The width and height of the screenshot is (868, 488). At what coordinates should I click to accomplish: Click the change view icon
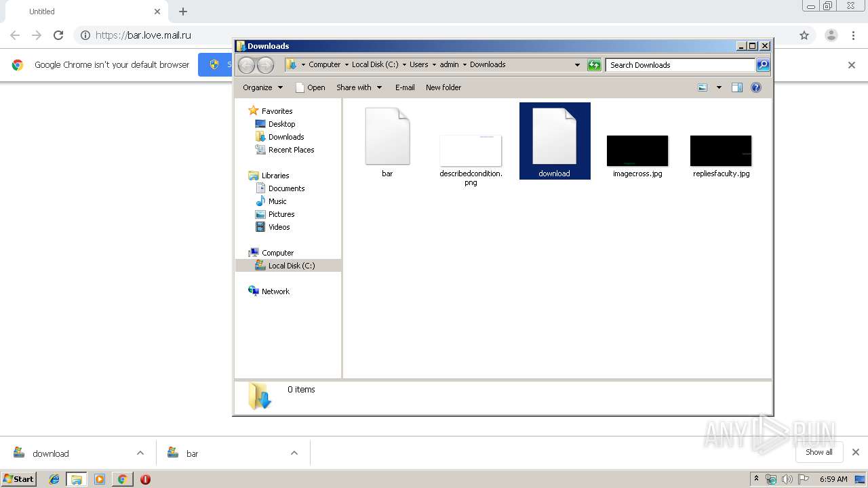tap(703, 87)
